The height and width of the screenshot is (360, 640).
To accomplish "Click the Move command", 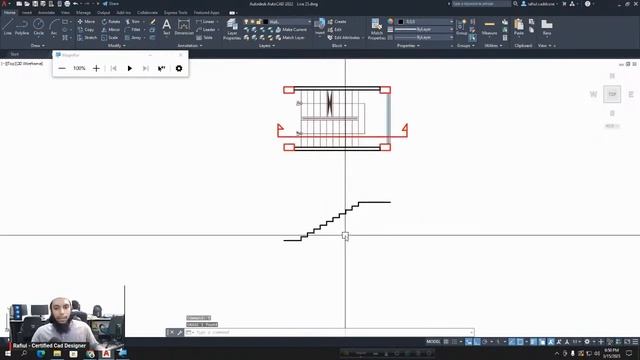I will click(x=86, y=22).
